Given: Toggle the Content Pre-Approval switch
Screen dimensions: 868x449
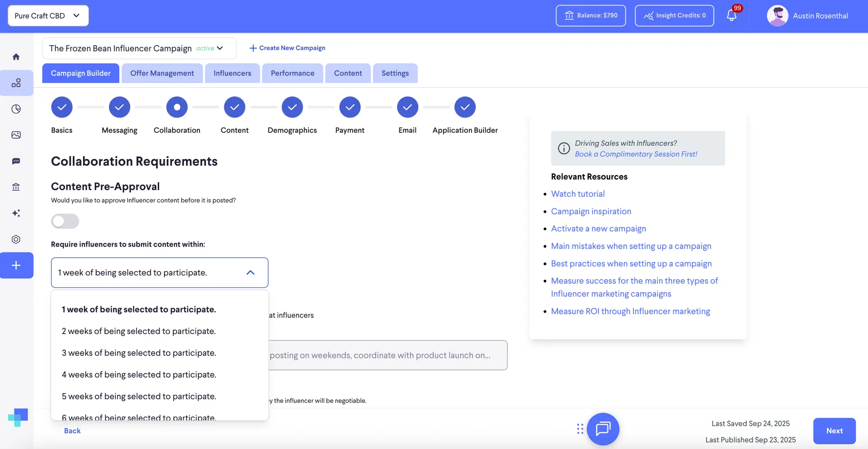Looking at the screenshot, I should [65, 221].
